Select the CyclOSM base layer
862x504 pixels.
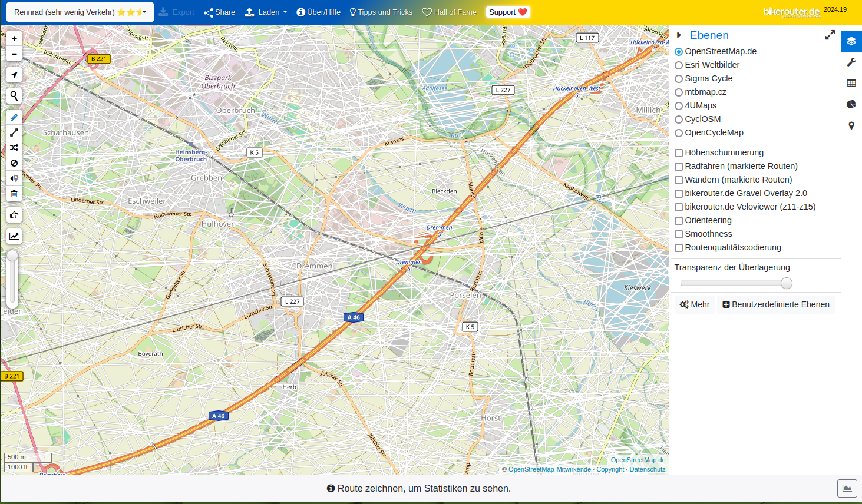[x=679, y=120]
